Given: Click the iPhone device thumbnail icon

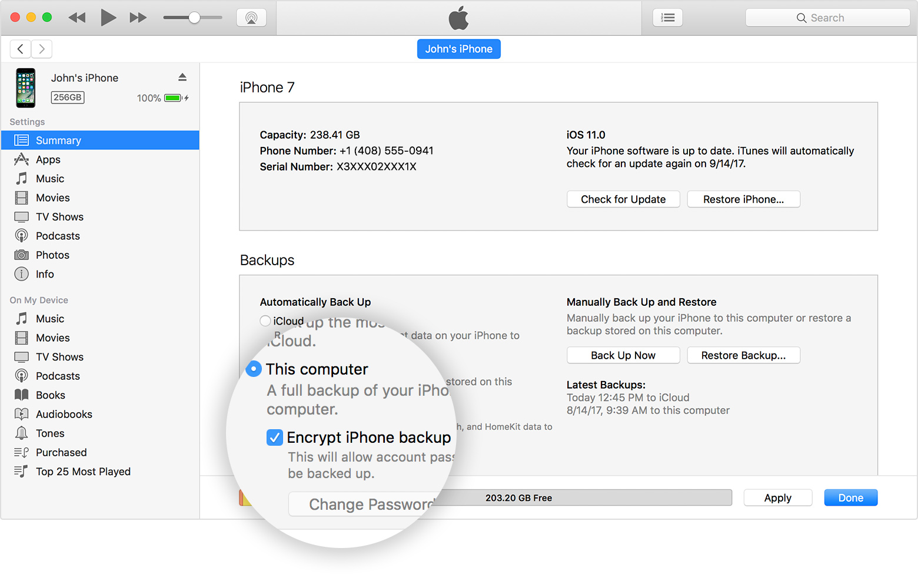Looking at the screenshot, I should tap(25, 88).
